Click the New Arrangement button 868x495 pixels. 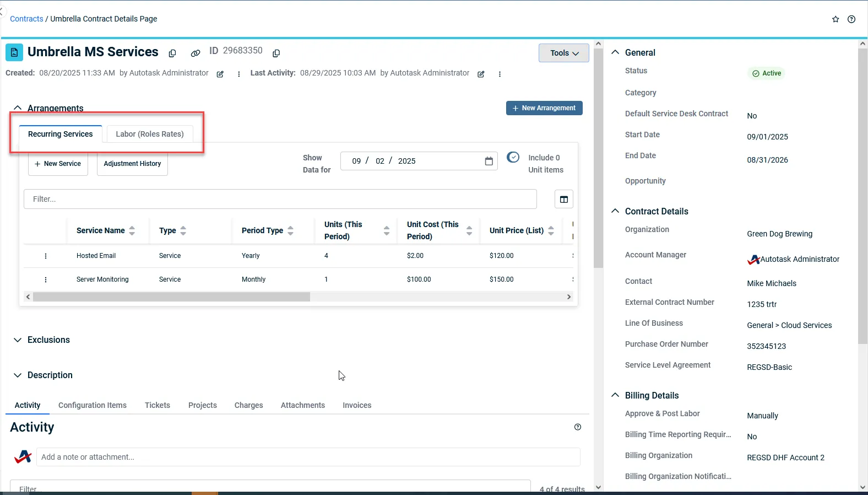point(544,108)
